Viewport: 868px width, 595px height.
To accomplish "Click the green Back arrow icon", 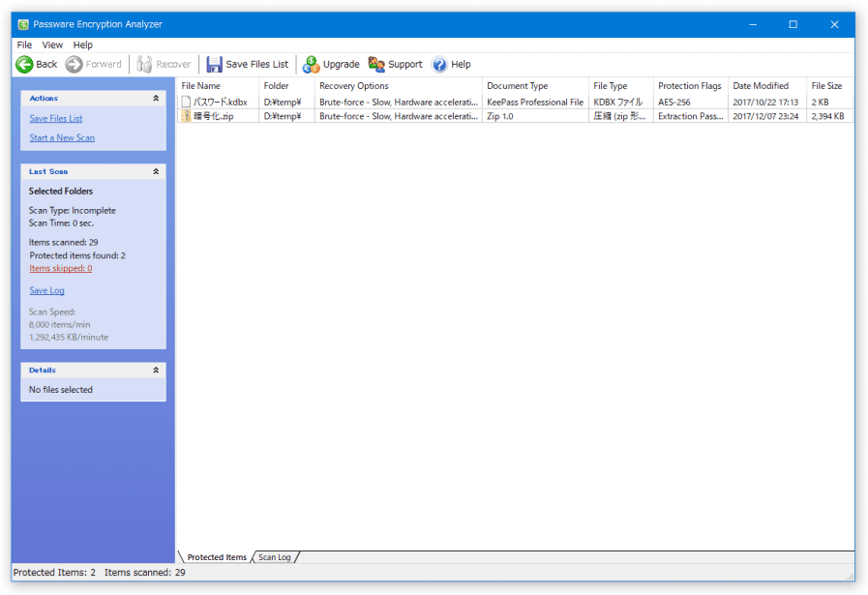I will (x=24, y=64).
